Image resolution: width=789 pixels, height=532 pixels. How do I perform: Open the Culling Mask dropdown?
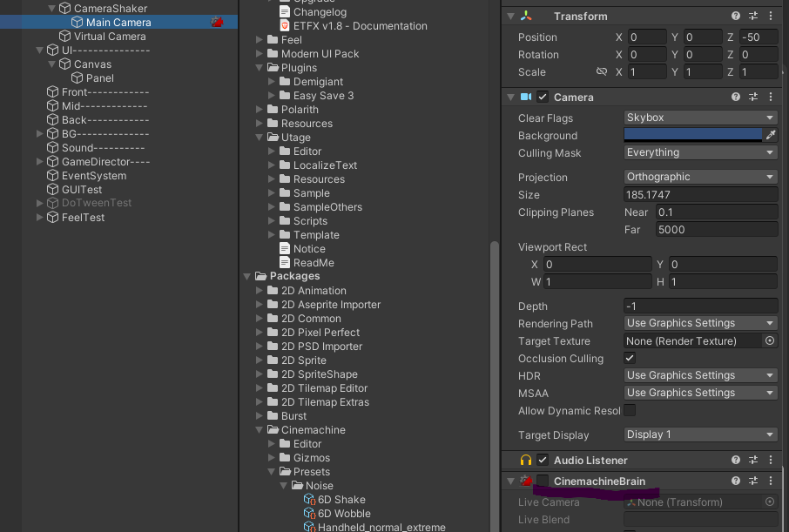coord(700,153)
